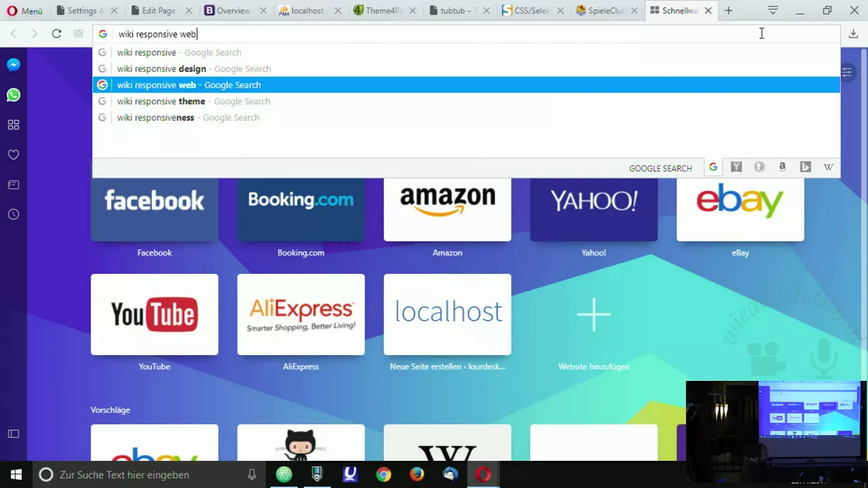The width and height of the screenshot is (868, 488).
Task: Search with Bing engine icon
Action: (806, 167)
